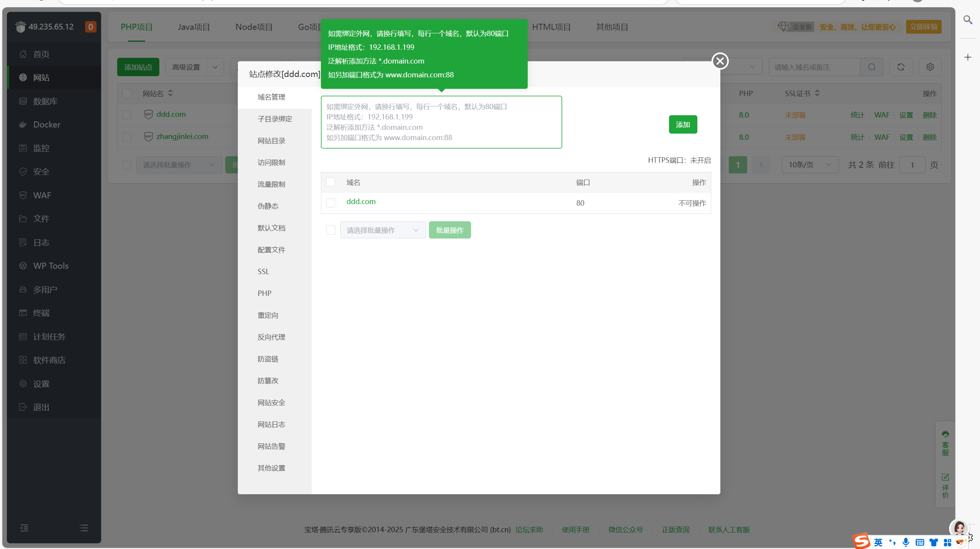Click the domain entry text area

click(x=441, y=122)
